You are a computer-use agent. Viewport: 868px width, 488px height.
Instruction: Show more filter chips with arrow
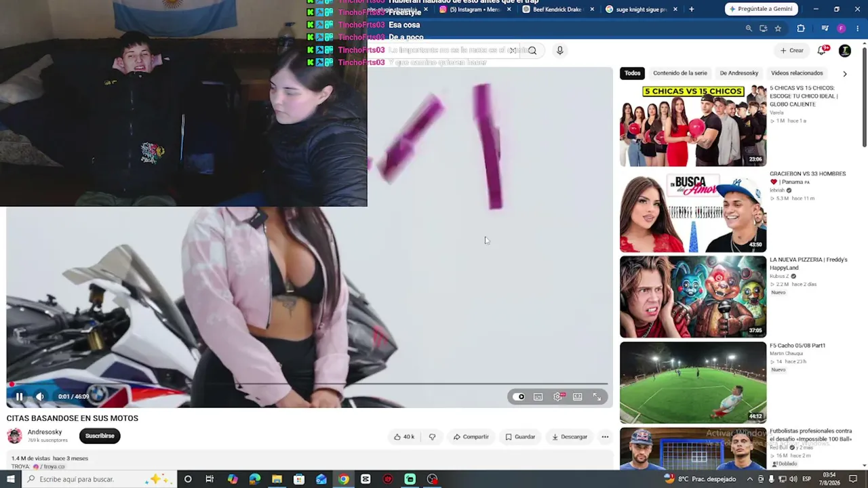844,73
